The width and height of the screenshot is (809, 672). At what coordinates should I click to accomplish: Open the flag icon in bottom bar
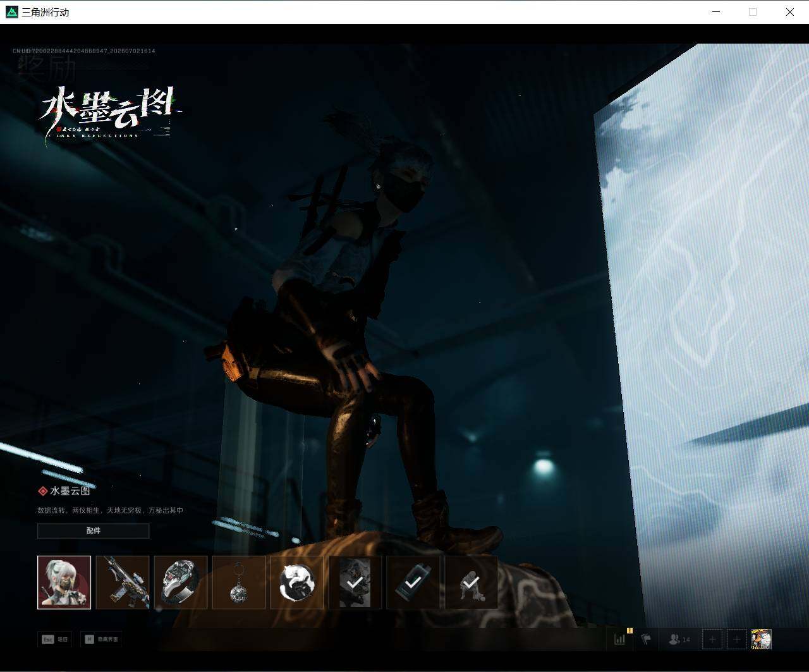pos(646,639)
